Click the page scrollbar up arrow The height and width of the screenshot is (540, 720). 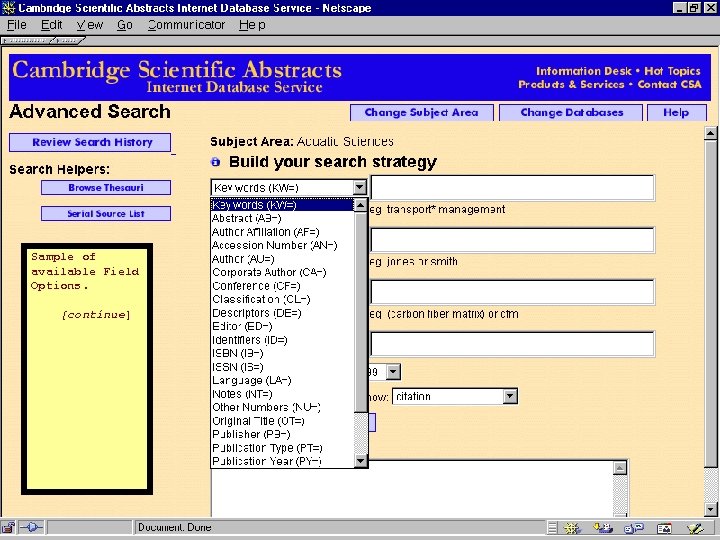coord(710,133)
